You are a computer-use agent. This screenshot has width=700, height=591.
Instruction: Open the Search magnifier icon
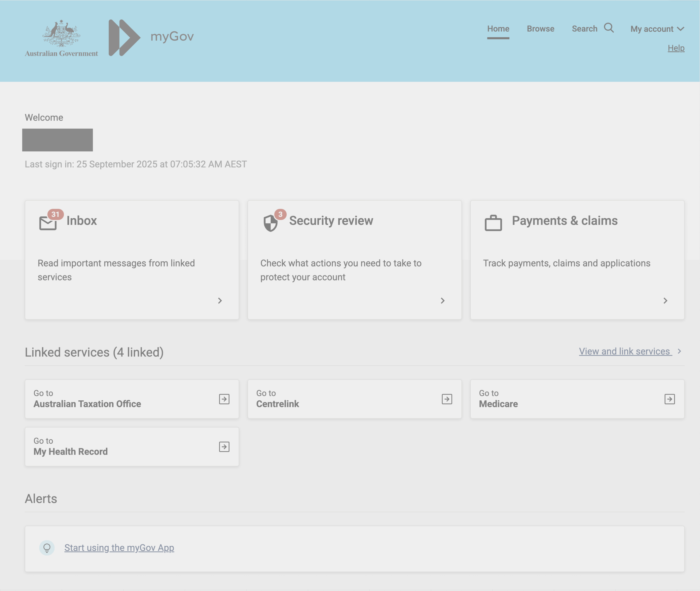609,28
